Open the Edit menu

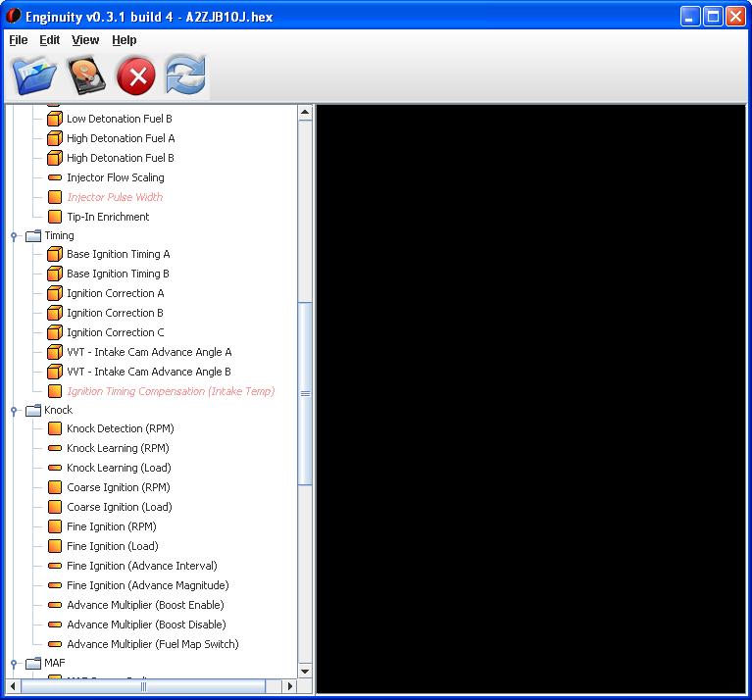pyautogui.click(x=49, y=40)
